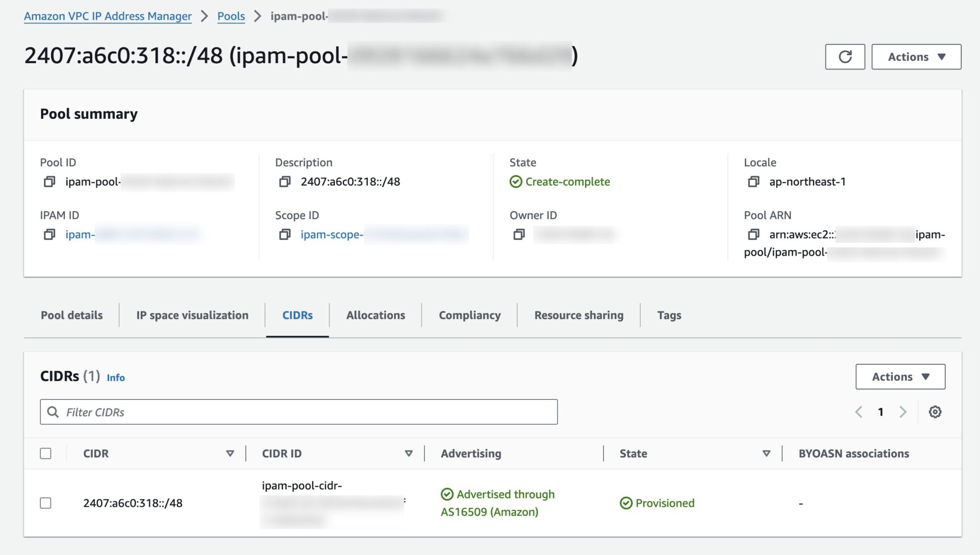The image size is (980, 555).
Task: Copy the IPAM ID value
Action: (49, 235)
